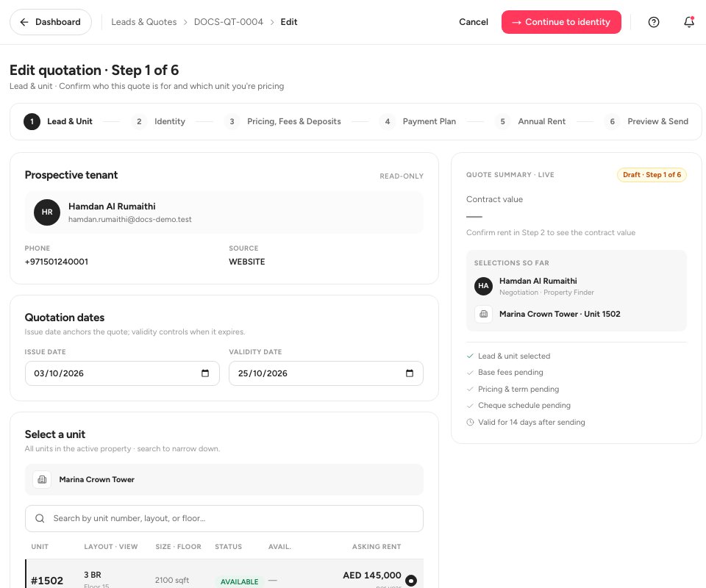The width and height of the screenshot is (706, 588).
Task: Focus the unit search box
Action: point(224,518)
